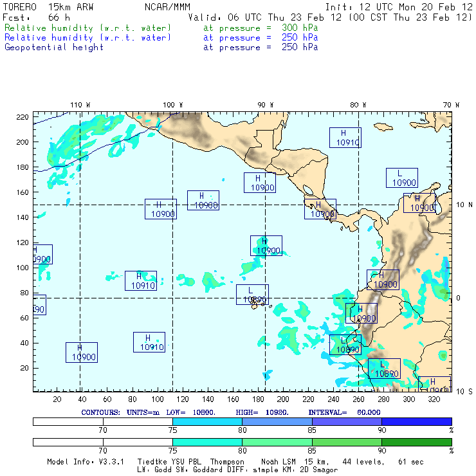Click the Model Info V3.3.1 footer text
Screen dimensions: 476x476
(85, 462)
